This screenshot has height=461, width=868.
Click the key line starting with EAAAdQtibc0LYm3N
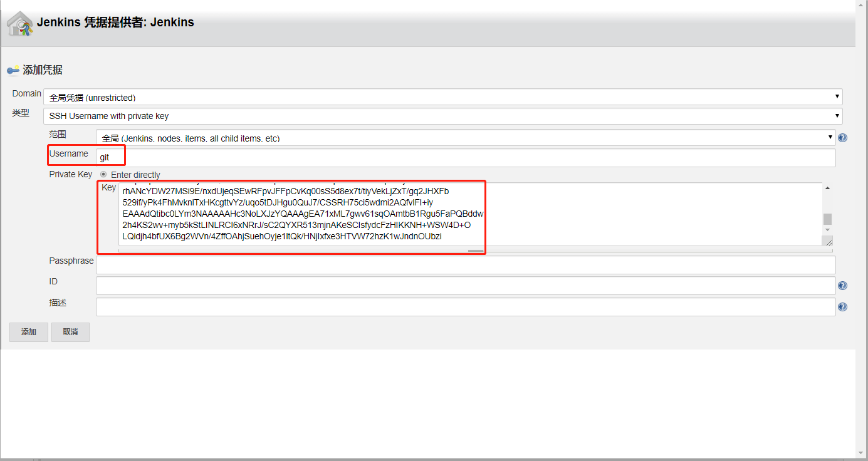(303, 214)
